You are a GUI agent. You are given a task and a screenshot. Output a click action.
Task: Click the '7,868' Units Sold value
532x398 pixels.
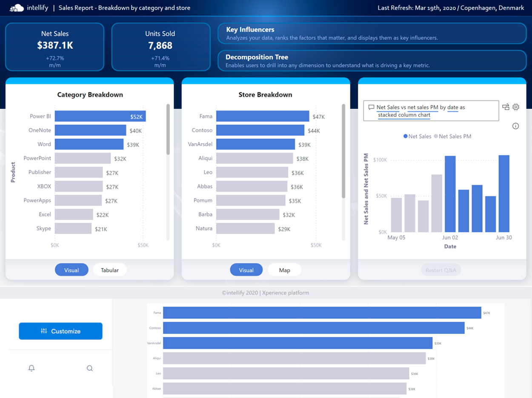160,45
